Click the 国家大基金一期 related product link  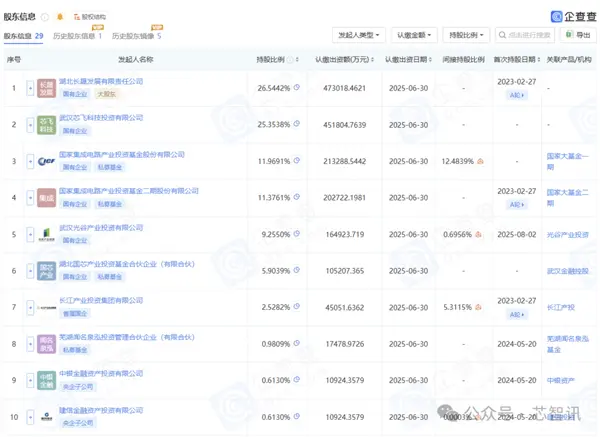pyautogui.click(x=567, y=161)
